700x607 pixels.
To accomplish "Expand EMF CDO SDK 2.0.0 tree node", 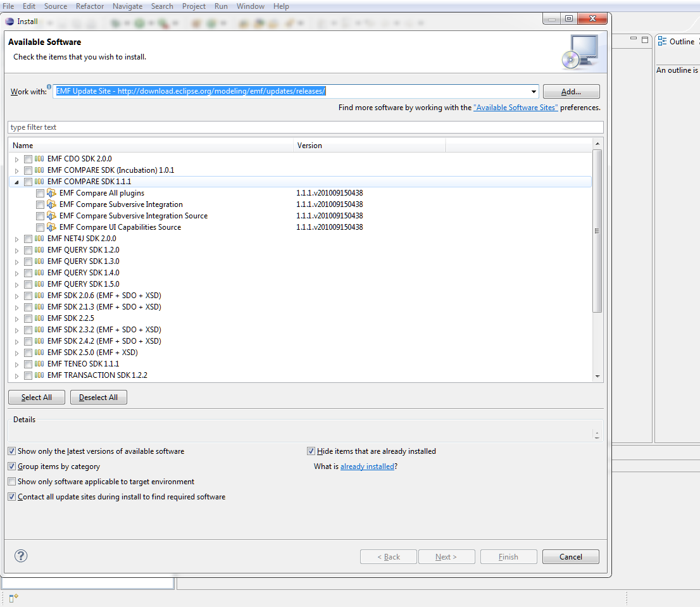I will click(x=16, y=160).
